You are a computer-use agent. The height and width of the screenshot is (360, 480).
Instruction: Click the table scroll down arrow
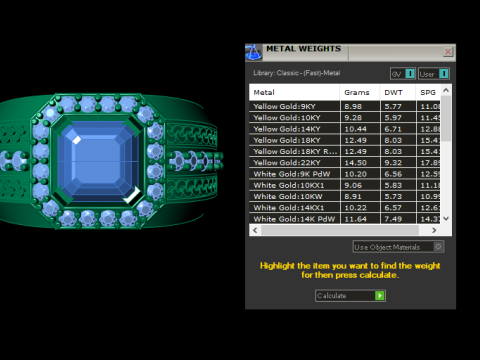446,219
